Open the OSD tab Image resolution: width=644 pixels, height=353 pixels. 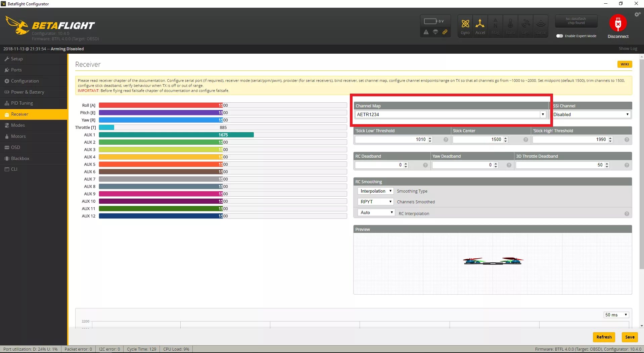tap(34, 147)
